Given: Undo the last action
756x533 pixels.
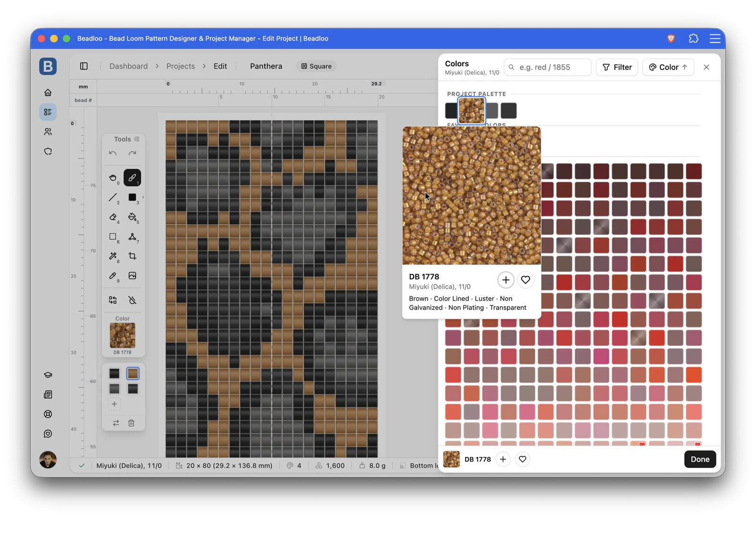Looking at the screenshot, I should (112, 153).
